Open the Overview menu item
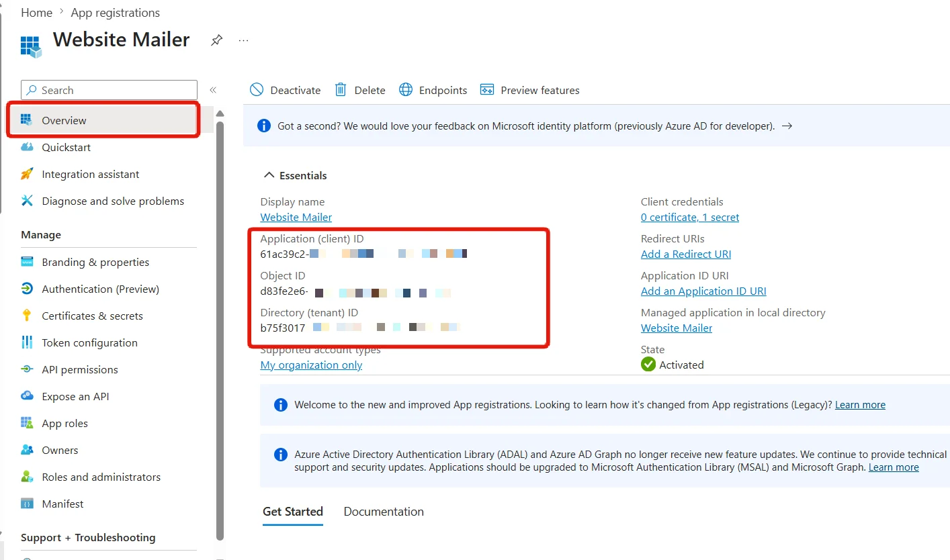950x560 pixels. (110, 120)
